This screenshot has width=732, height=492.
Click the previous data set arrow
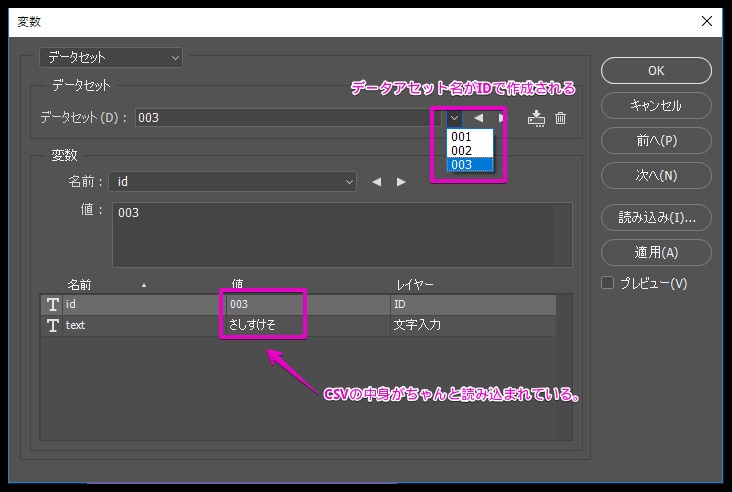pyautogui.click(x=478, y=118)
